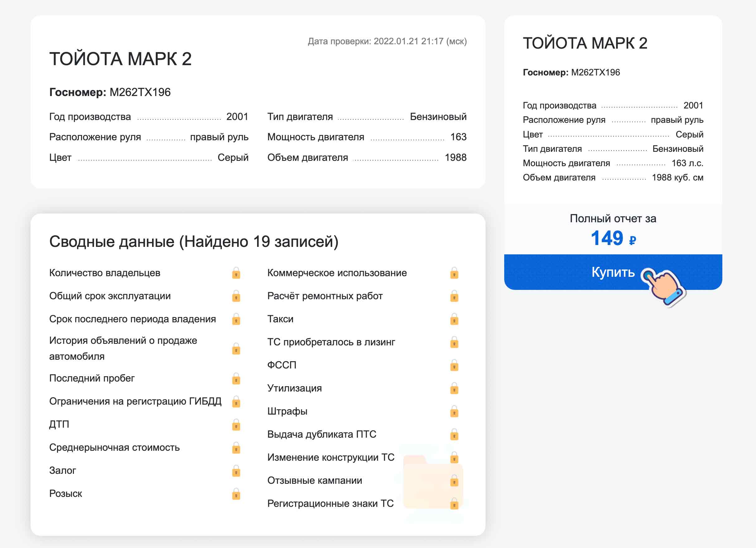Click the ФССП label
Screen dimensions: 756x548
point(282,365)
